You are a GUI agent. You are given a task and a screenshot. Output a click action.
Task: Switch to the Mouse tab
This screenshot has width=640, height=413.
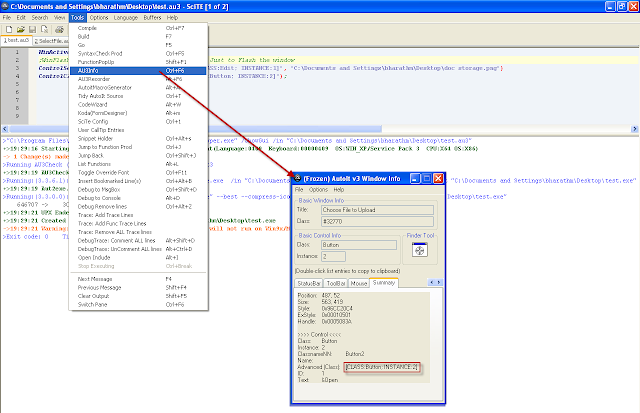[x=359, y=283]
